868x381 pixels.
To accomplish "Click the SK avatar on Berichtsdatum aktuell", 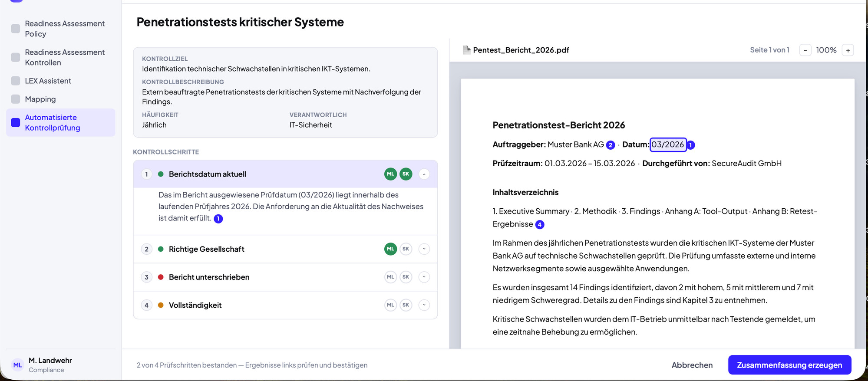I will (x=406, y=174).
